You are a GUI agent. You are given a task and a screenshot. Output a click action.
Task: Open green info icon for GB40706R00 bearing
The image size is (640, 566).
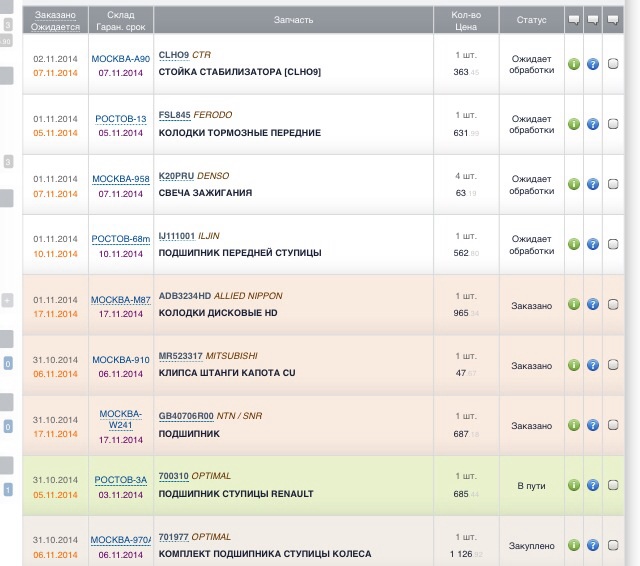pyautogui.click(x=574, y=425)
